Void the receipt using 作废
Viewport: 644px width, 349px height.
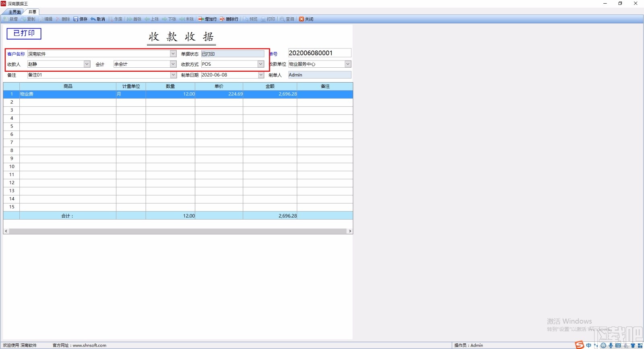pyautogui.click(x=116, y=19)
